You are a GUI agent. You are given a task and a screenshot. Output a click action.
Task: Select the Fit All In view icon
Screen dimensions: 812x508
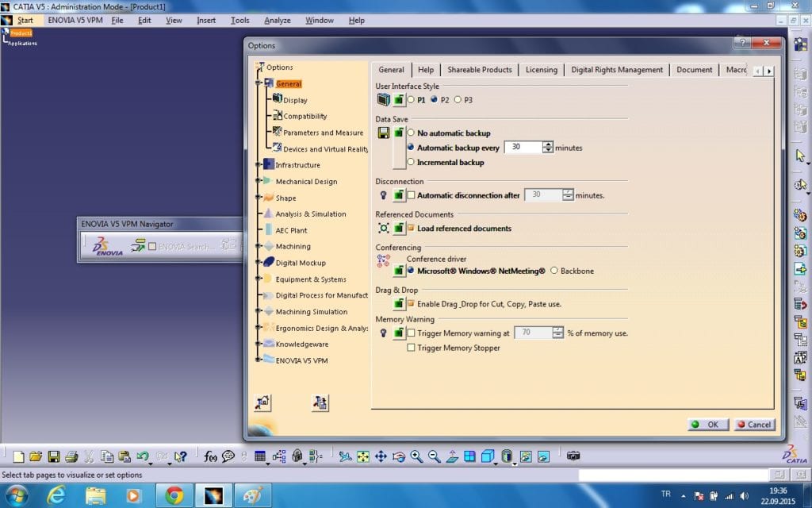coord(363,456)
